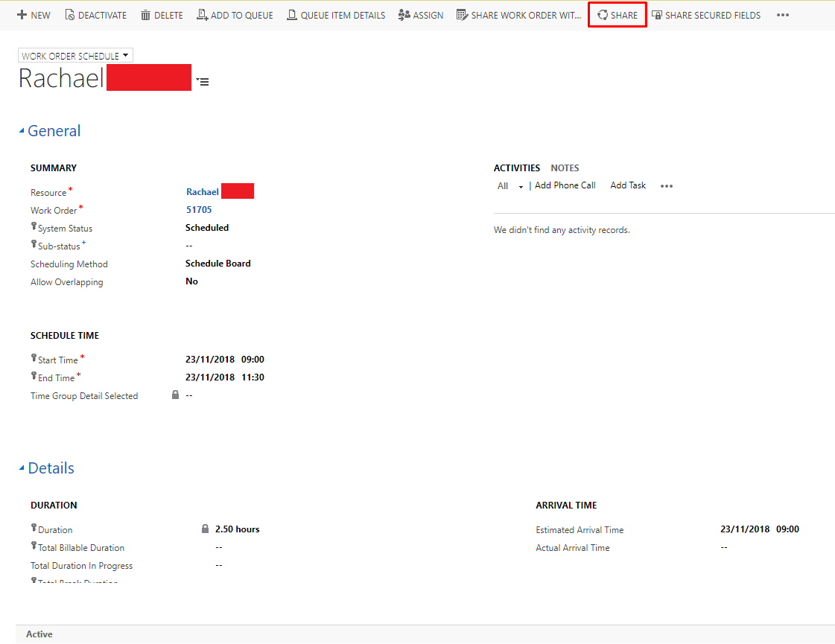This screenshot has width=835, height=644.
Task: Click the lock icon beside Duration value
Action: [205, 529]
